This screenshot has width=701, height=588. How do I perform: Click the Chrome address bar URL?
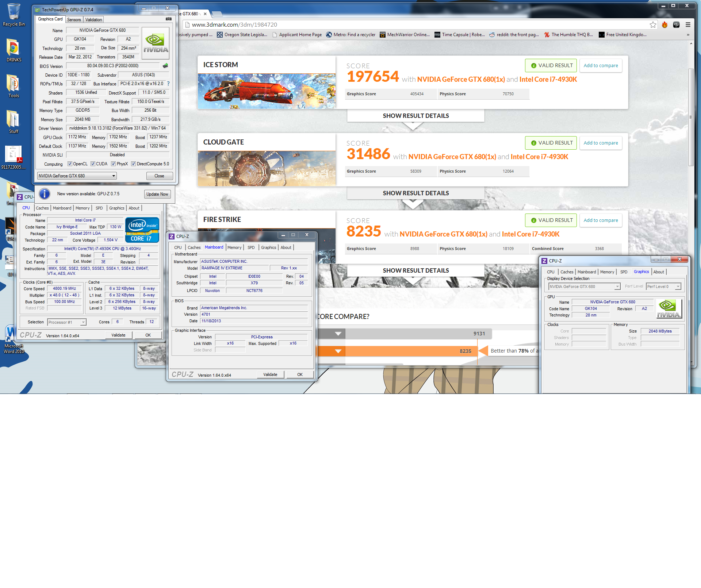point(234,24)
